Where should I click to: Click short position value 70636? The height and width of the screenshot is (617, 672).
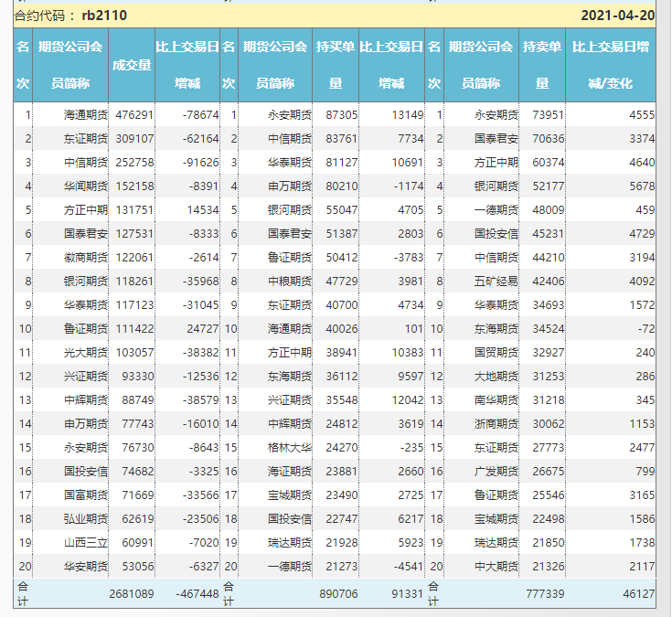[x=549, y=139]
